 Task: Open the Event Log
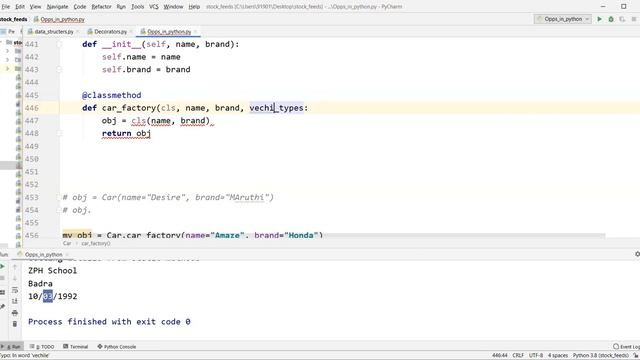627,347
